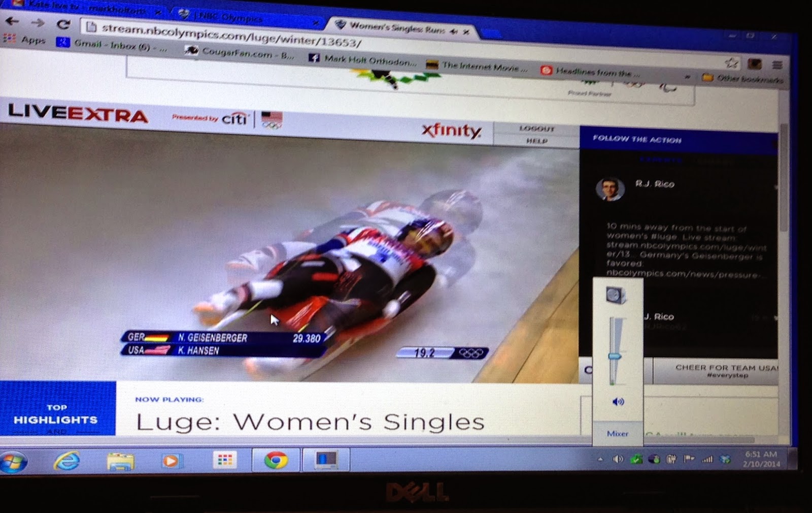Viewport: 812px width, 513px height.
Task: Open the Gmail - Inbox bookmark
Action: point(112,45)
